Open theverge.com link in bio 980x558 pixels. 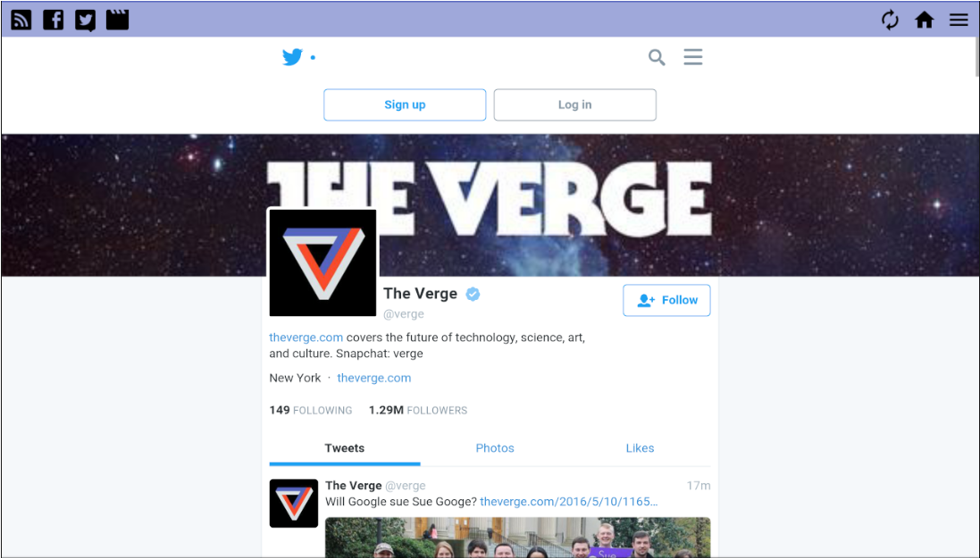[x=306, y=337]
